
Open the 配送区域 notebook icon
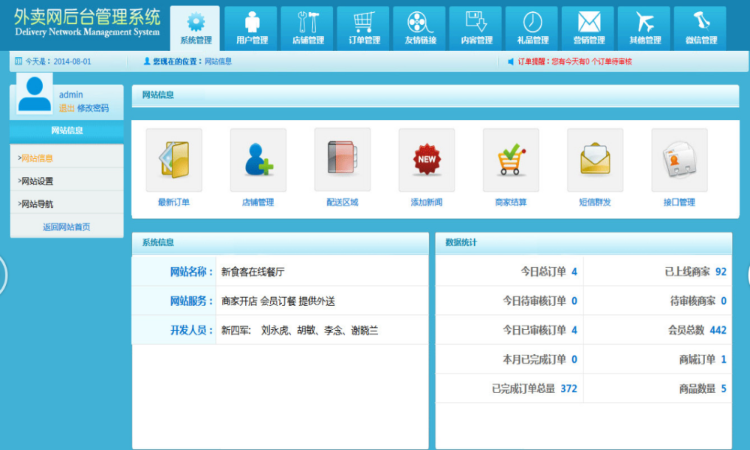pyautogui.click(x=342, y=160)
